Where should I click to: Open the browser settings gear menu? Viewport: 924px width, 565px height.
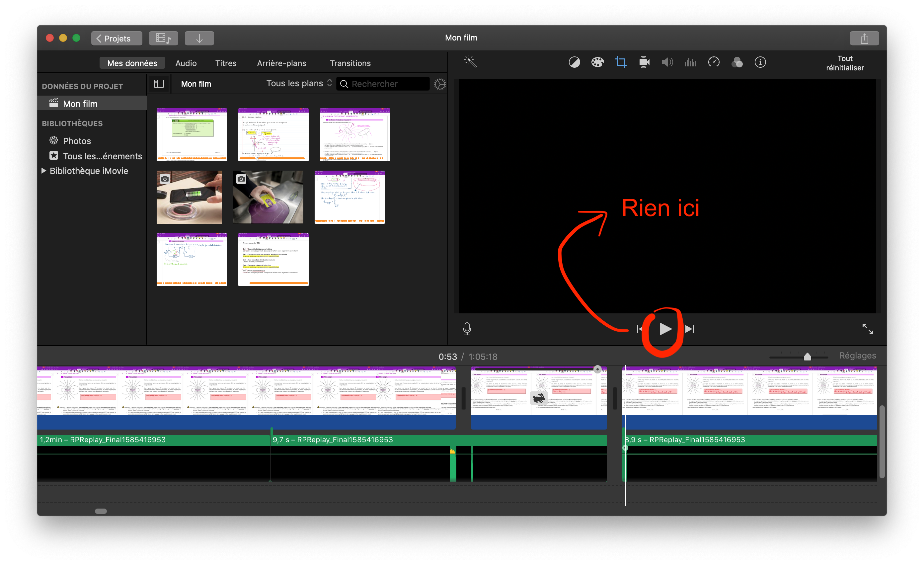[440, 84]
